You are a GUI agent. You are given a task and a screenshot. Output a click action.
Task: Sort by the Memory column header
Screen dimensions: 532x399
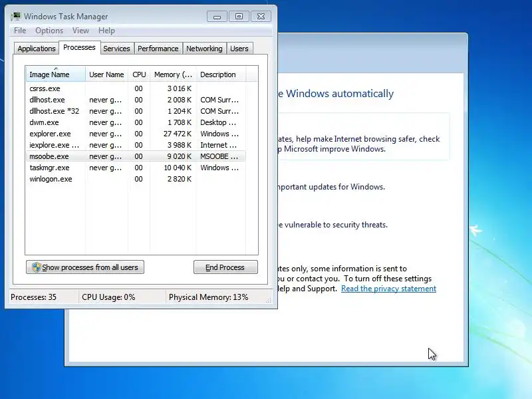click(x=173, y=74)
